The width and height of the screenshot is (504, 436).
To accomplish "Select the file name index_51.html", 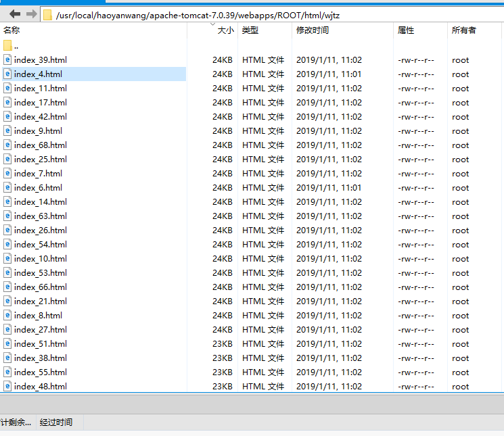I will [41, 344].
